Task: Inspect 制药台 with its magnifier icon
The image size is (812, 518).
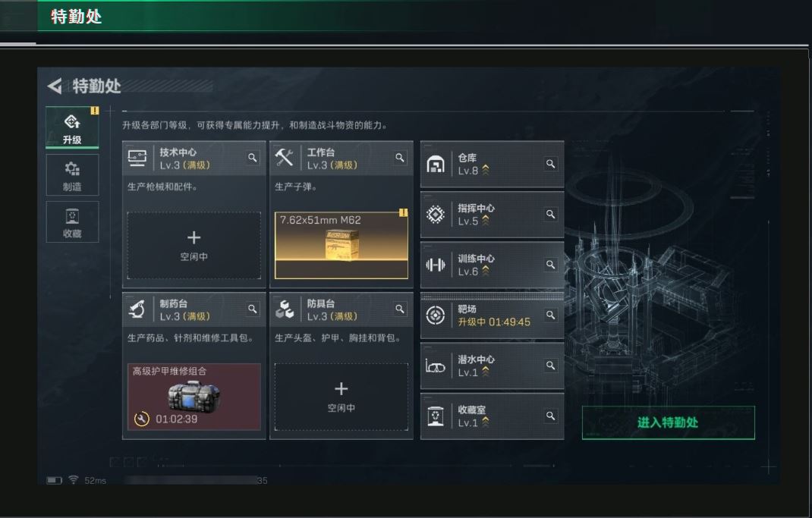Action: pos(252,309)
